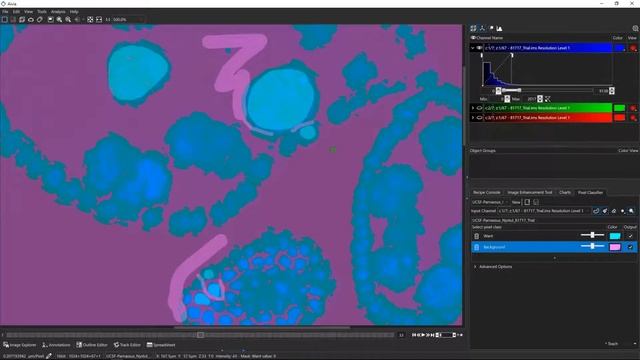This screenshot has height=360, width=640.
Task: Click the preview magnifier icon in classifier
Action: 631,211
